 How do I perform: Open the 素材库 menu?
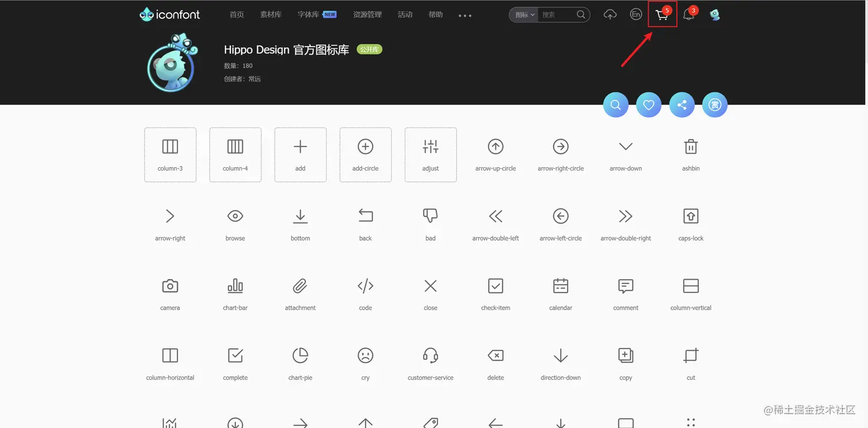(x=271, y=15)
